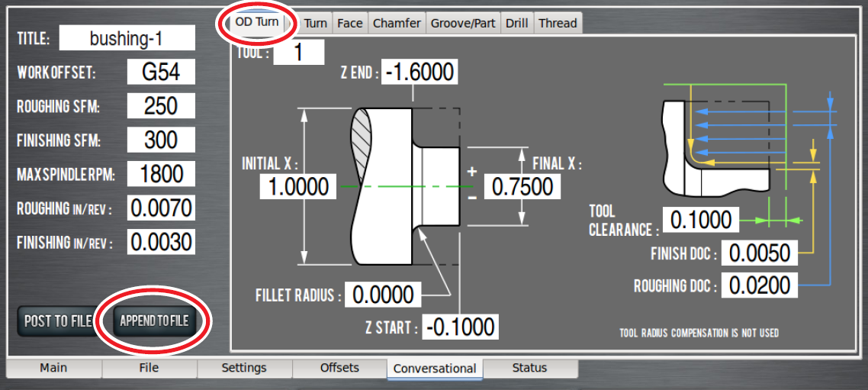This screenshot has height=390, width=868.
Task: Select the Work Offset field G54
Action: [x=161, y=72]
